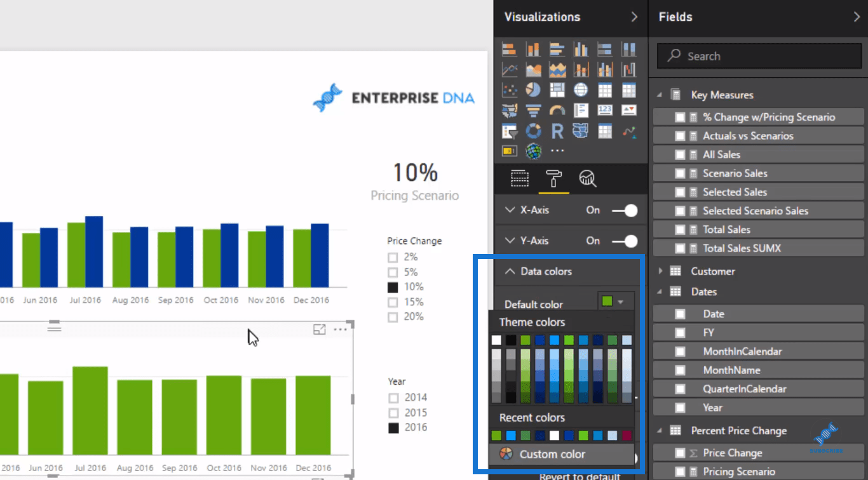Collapse the Dates table
This screenshot has width=868, height=480.
(x=660, y=291)
